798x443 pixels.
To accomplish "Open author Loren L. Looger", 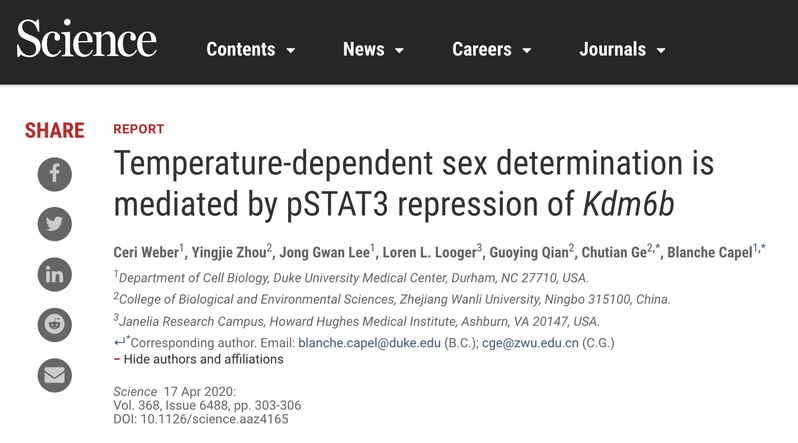I will pos(429,252).
